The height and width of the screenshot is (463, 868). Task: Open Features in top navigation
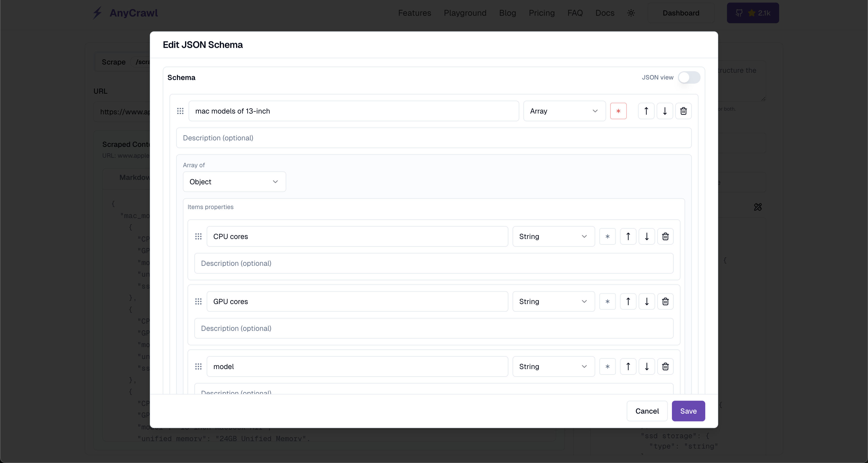[x=414, y=13]
